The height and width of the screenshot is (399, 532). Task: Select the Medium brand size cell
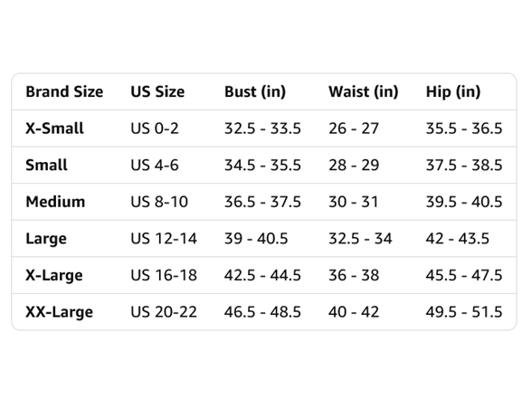55,202
